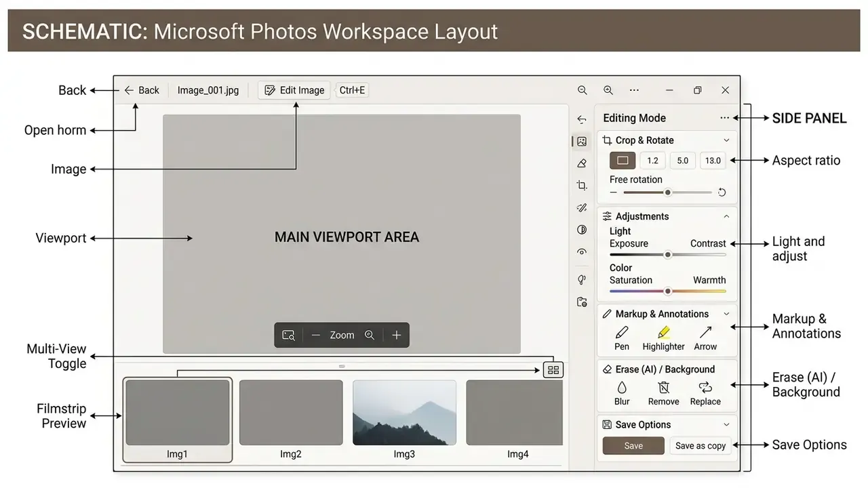The image size is (868, 488).
Task: Click fit-to-window icon in zoom bar
Action: (288, 335)
